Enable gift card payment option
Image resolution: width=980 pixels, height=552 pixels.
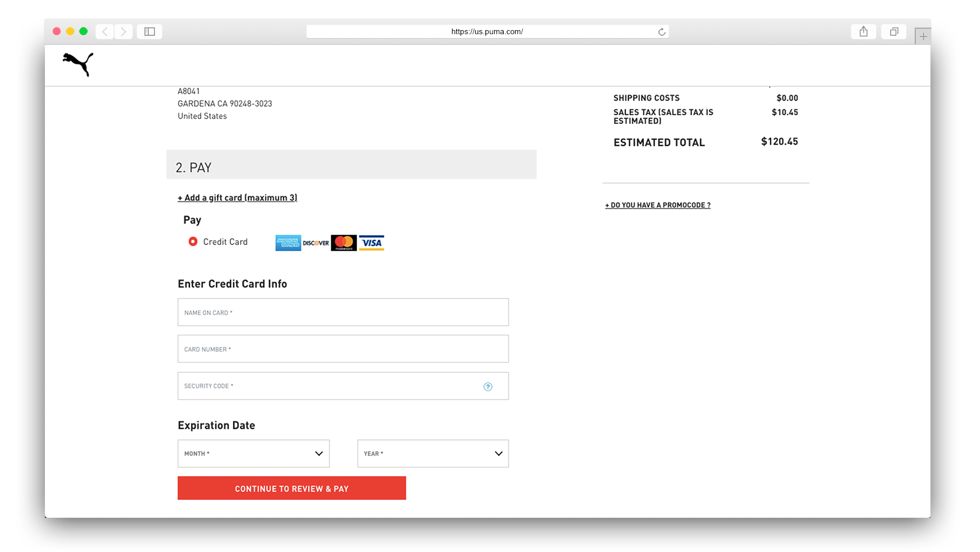coord(237,197)
